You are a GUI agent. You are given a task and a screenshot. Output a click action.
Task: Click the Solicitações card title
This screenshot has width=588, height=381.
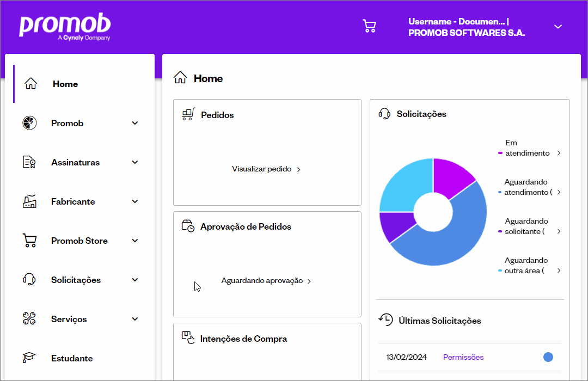click(x=421, y=114)
